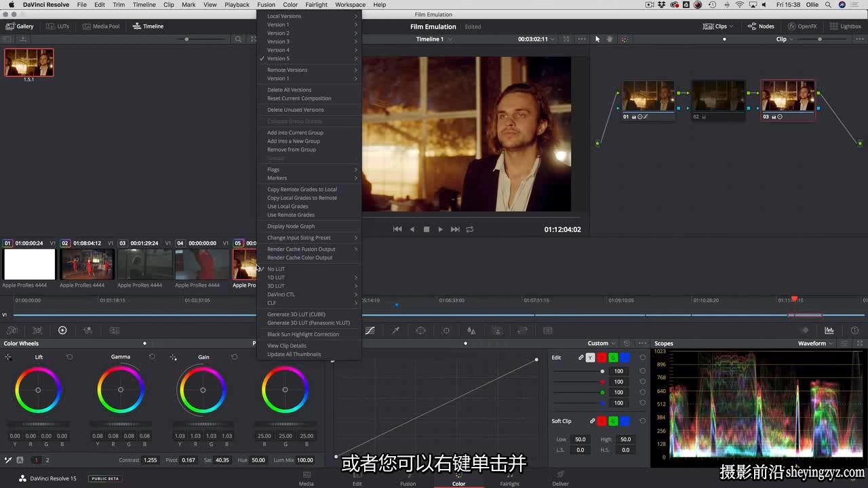Toggle the Nodes panel
Image resolution: width=868 pixels, height=488 pixels.
pos(761,26)
